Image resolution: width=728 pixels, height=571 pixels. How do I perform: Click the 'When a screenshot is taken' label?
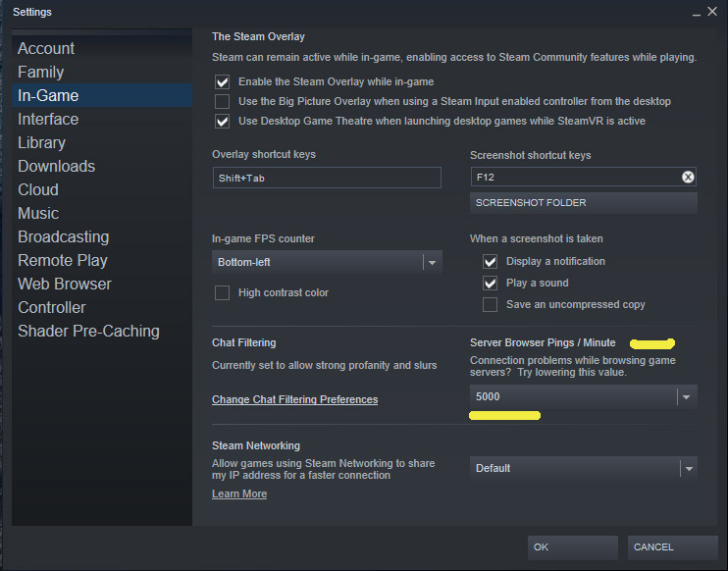pos(537,238)
